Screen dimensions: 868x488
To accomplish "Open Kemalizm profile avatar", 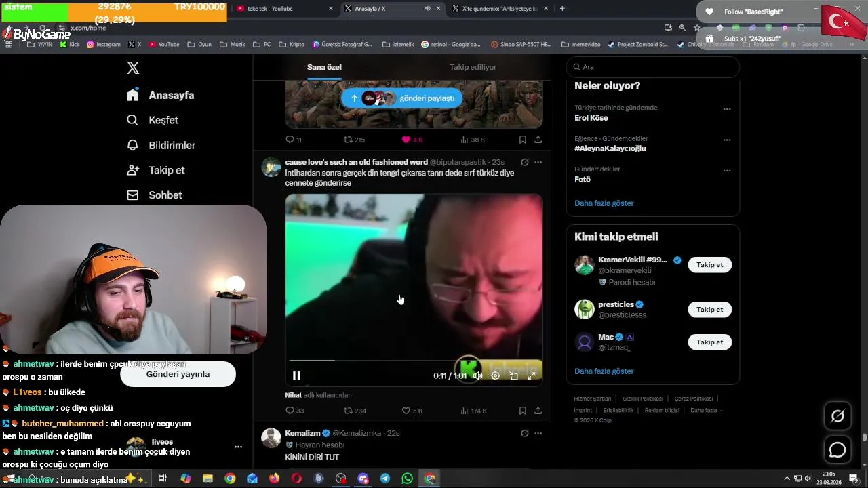I will click(x=271, y=438).
